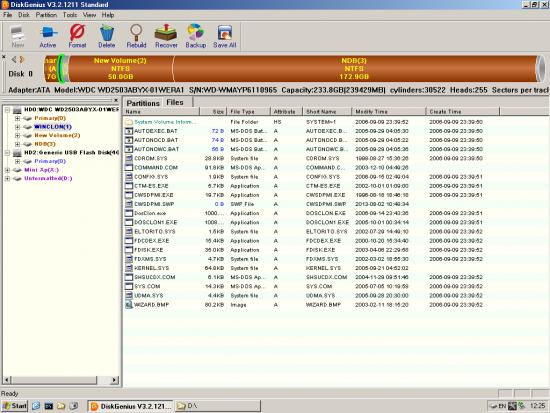Open the Internet Explorer quick launch icon
Image resolution: width=550 pixels, height=413 pixels.
pyautogui.click(x=36, y=406)
